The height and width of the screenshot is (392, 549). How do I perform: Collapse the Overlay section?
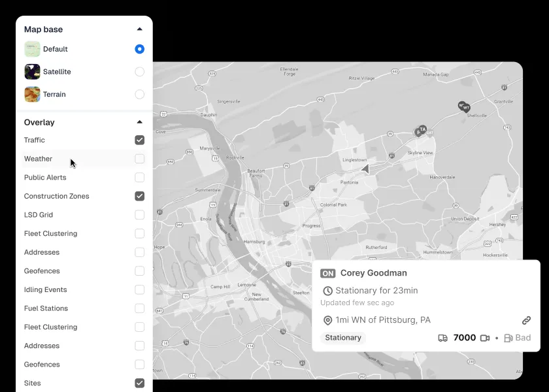pyautogui.click(x=139, y=122)
